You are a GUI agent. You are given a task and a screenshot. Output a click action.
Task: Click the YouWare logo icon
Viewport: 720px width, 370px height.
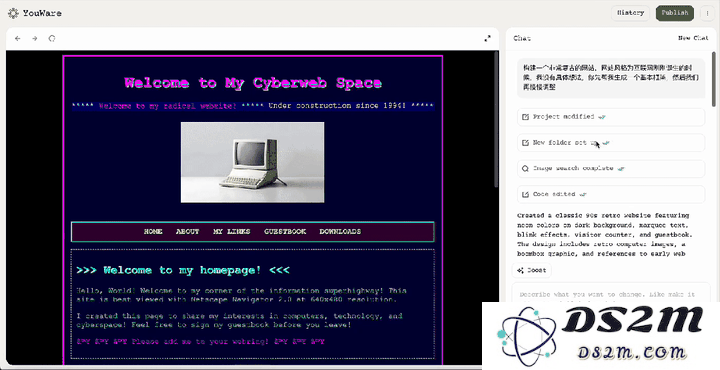(13, 13)
